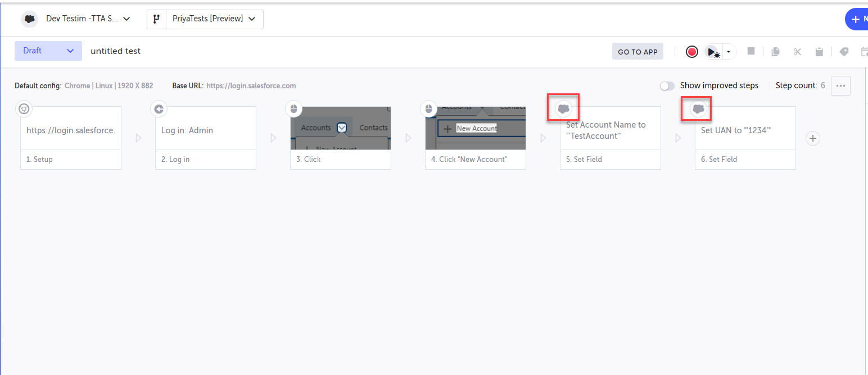This screenshot has height=375, width=868.
Task: Click the Chrome icon on step 1
Action: 24,109
